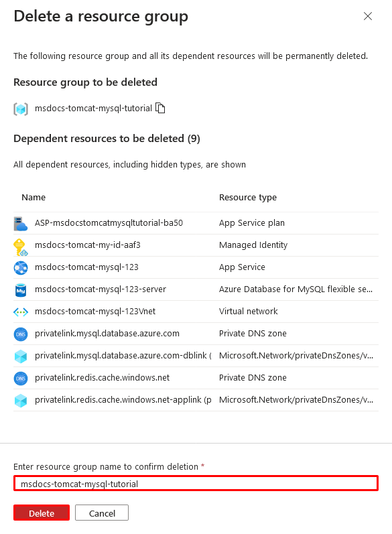The image size is (392, 534).
Task: Sort by the Resource type column header
Action: [x=248, y=198]
